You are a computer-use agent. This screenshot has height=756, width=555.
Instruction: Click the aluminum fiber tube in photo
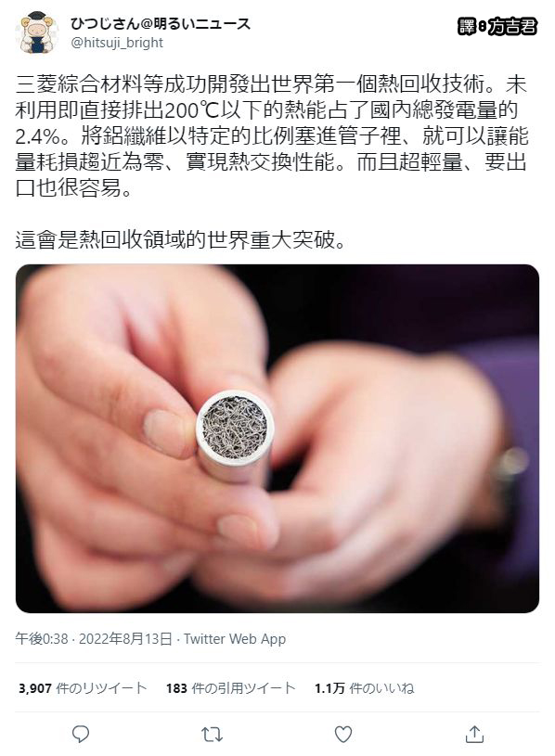click(236, 436)
